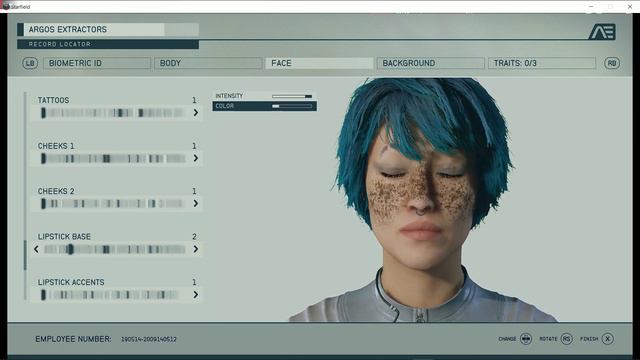Go back one Lipstick Base option arrow
This screenshot has width=640, height=360.
pyautogui.click(x=36, y=249)
